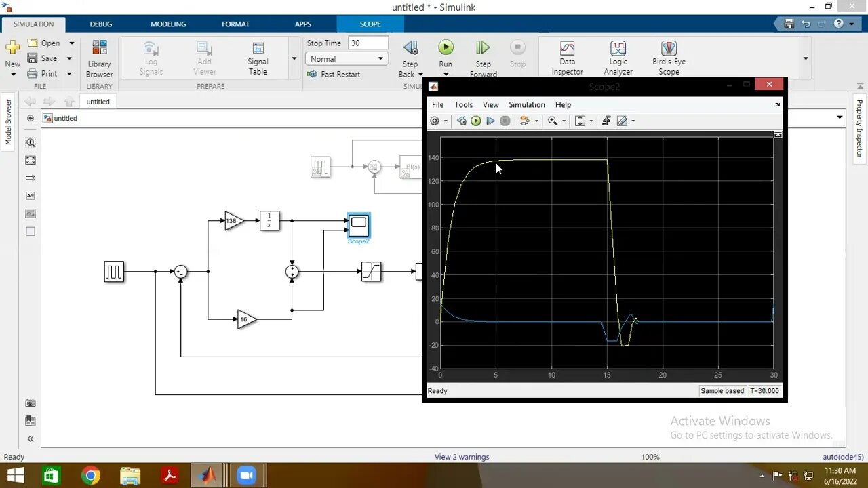Screen dimensions: 868x488
Task: Click the Scope cursor measurements icon
Action: tap(622, 121)
